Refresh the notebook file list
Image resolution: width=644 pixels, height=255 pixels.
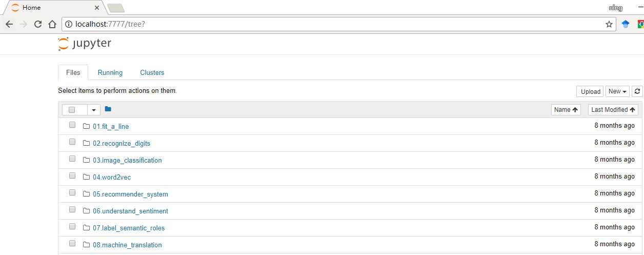tap(637, 91)
